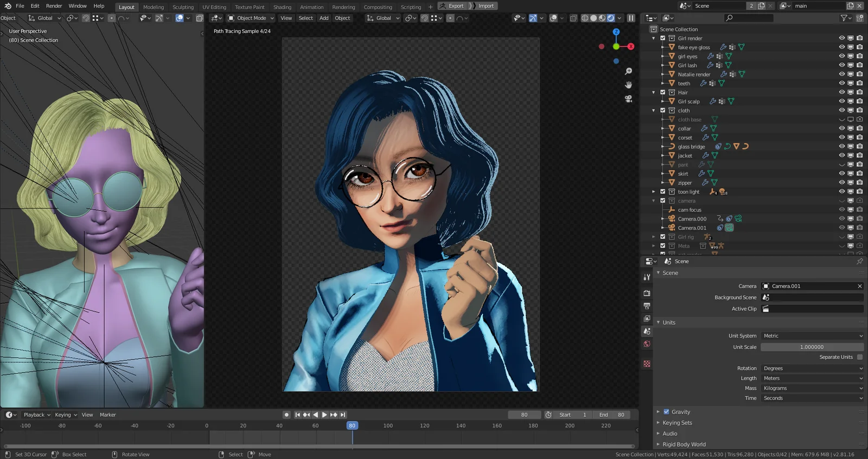Open the World properties tab icon
This screenshot has height=459, width=868.
click(x=647, y=344)
